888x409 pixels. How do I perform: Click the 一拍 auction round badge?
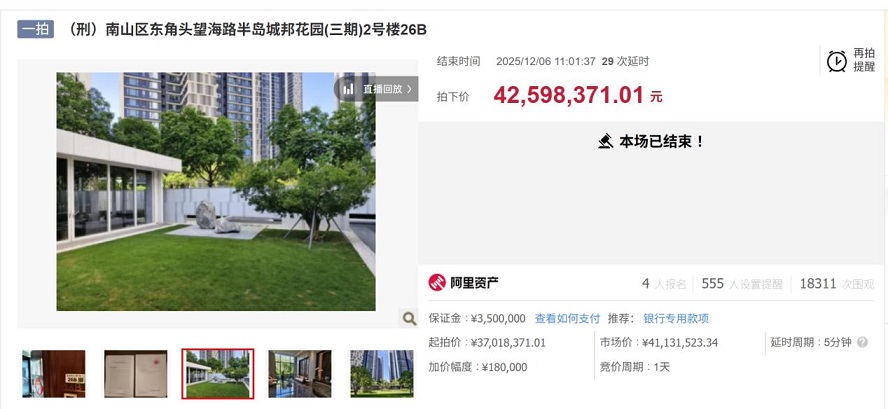pyautogui.click(x=35, y=29)
